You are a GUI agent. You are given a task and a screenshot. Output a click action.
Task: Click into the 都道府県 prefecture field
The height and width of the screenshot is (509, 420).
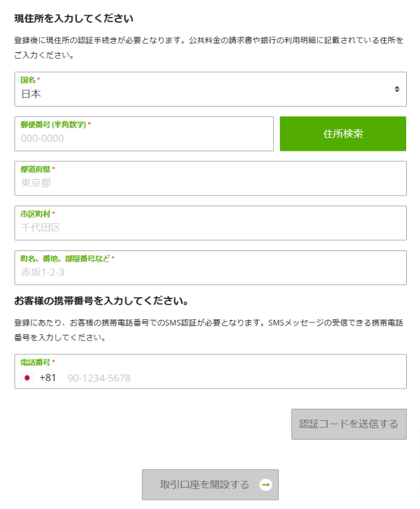click(x=210, y=183)
